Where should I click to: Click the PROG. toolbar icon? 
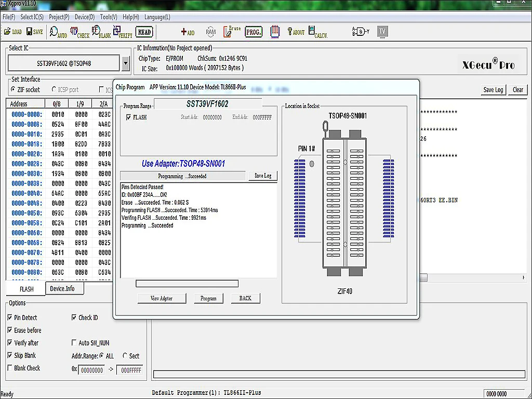pos(254,32)
